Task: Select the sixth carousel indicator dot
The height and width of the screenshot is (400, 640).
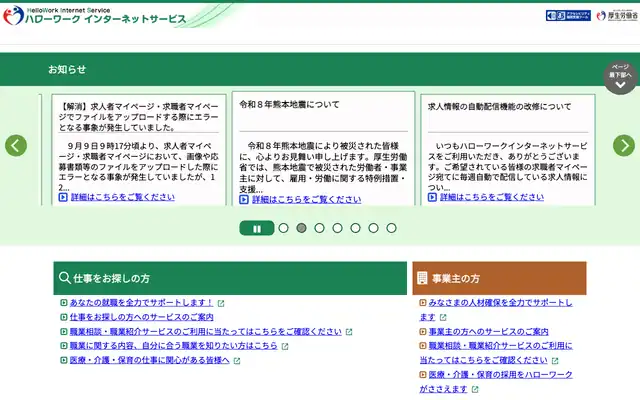Action: click(x=373, y=228)
